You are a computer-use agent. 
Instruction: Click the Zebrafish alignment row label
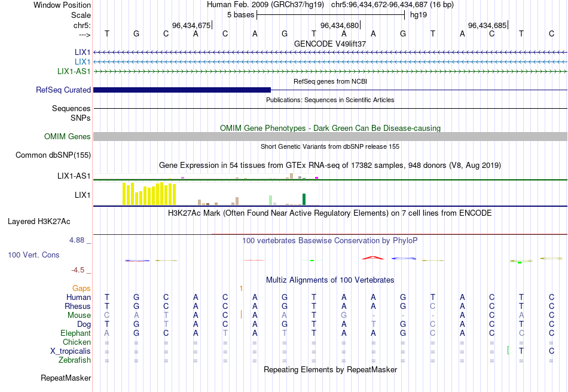pos(75,360)
